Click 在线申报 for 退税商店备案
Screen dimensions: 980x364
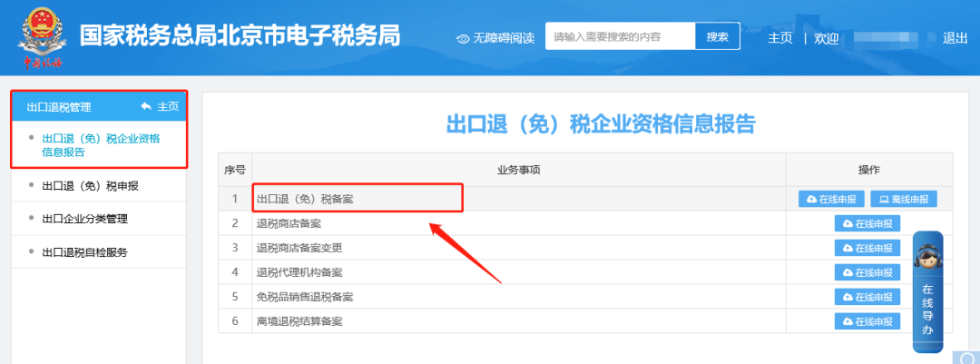click(x=867, y=223)
